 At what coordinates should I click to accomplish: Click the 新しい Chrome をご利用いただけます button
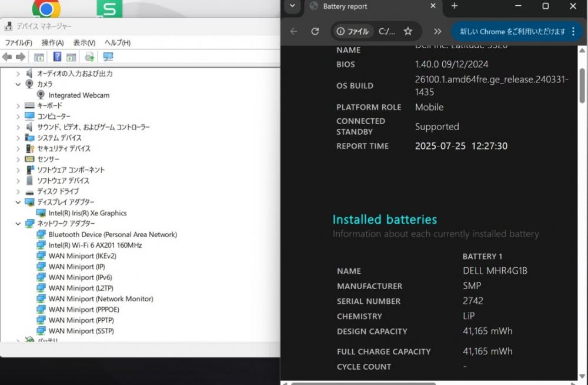pyautogui.click(x=512, y=32)
